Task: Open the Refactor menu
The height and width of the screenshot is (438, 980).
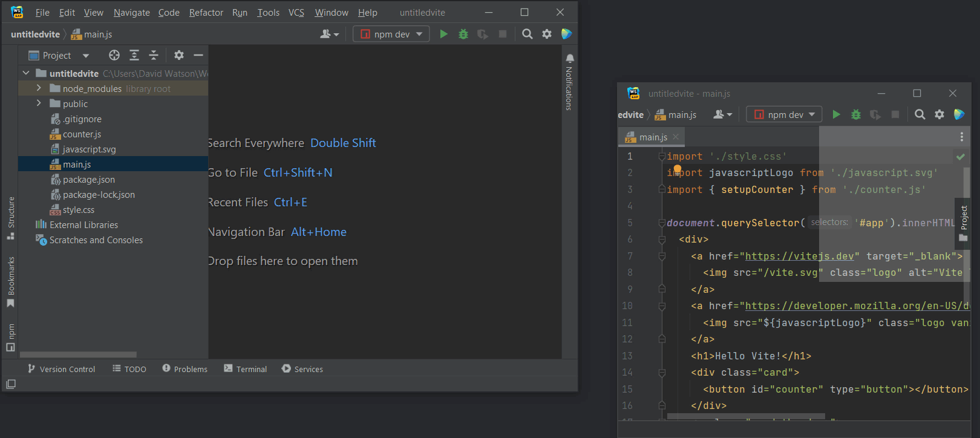Action: pyautogui.click(x=206, y=13)
